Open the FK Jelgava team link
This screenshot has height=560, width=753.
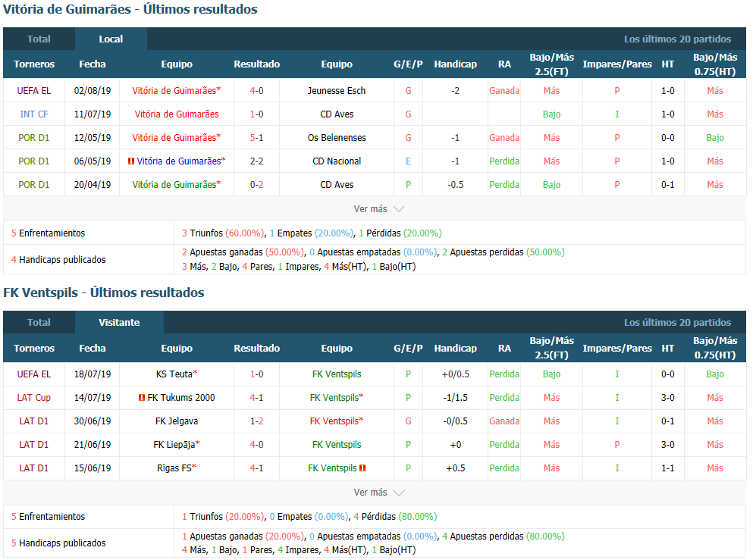(177, 421)
